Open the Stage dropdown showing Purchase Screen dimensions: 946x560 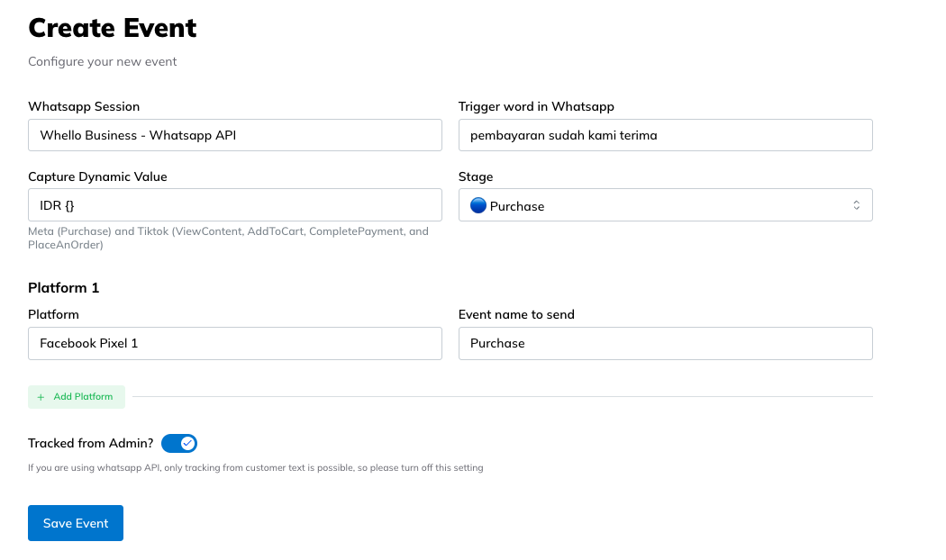click(665, 205)
